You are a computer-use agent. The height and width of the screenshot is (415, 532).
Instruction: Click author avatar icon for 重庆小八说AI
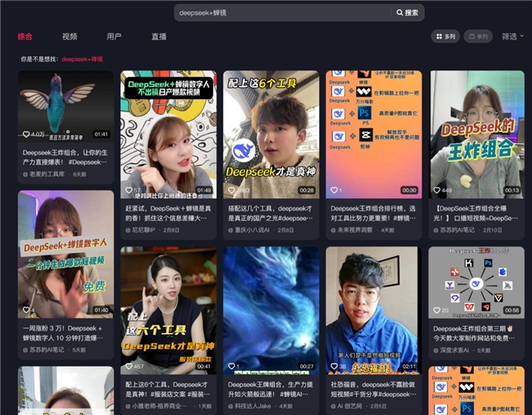pyautogui.click(x=231, y=231)
